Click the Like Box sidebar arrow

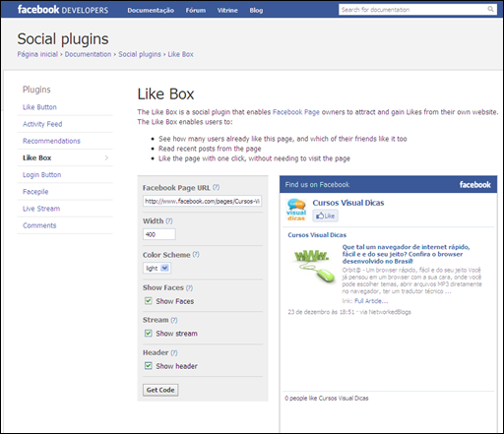pos(106,157)
